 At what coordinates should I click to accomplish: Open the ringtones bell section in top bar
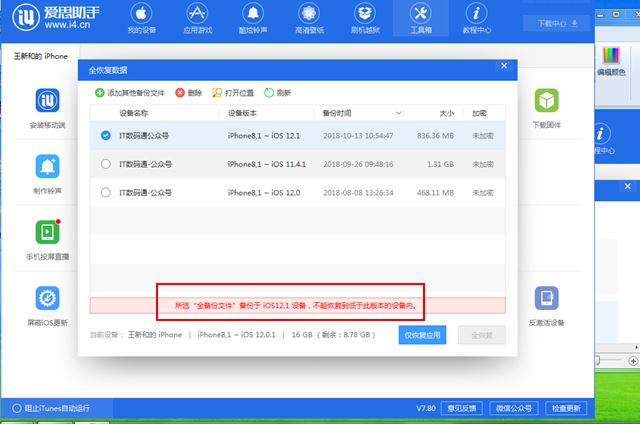[x=253, y=18]
